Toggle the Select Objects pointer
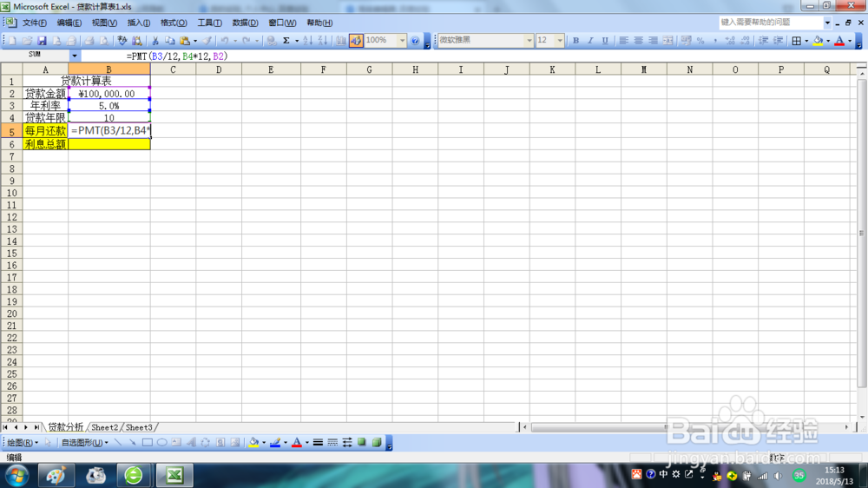 (48, 443)
